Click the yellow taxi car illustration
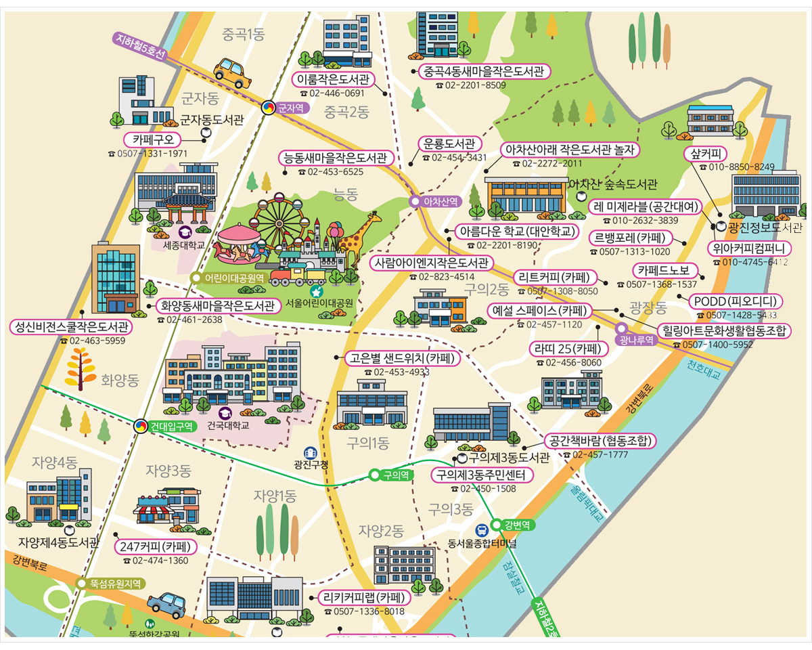 pos(232,73)
